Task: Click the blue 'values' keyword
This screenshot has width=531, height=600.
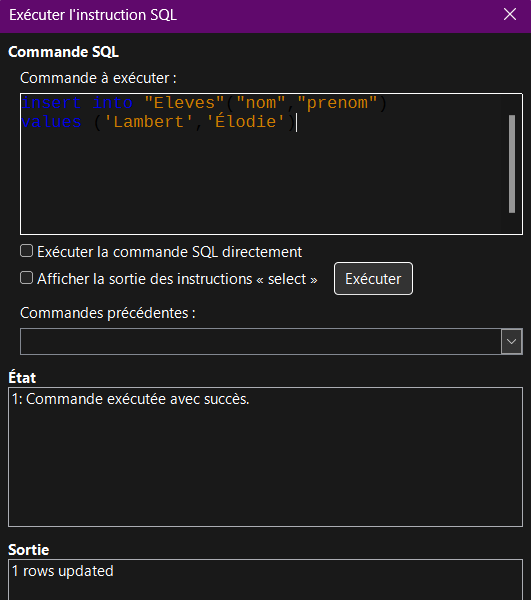Action: point(51,122)
